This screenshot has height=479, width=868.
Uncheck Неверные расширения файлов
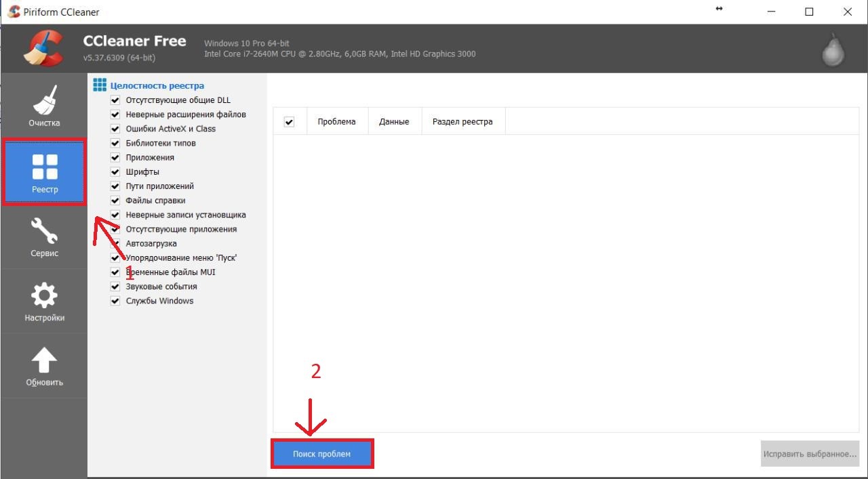click(115, 114)
